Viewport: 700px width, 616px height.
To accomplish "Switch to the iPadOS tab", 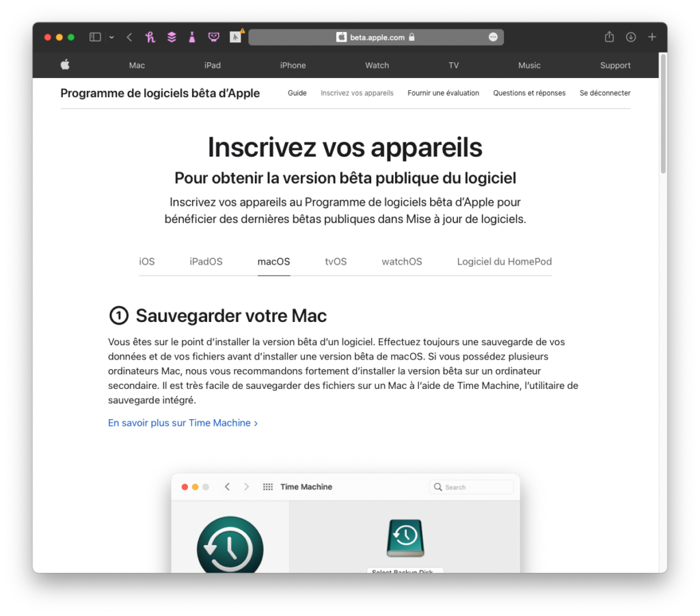I will 205,261.
